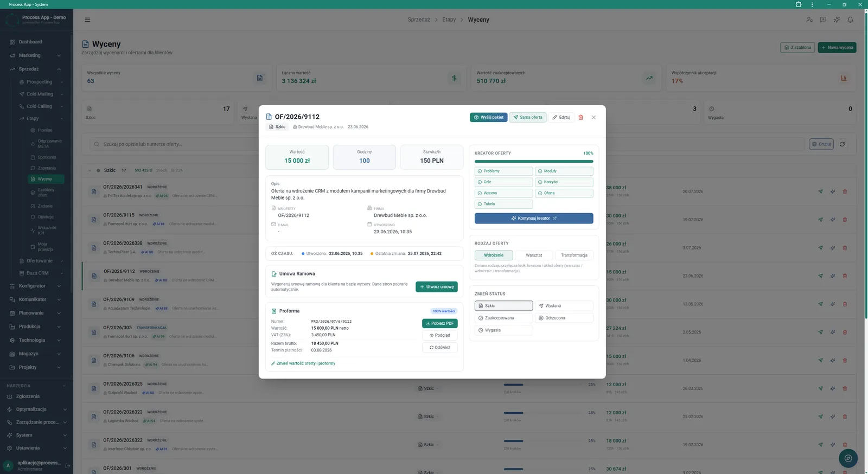
Task: Click the offer search field
Action: point(446,144)
